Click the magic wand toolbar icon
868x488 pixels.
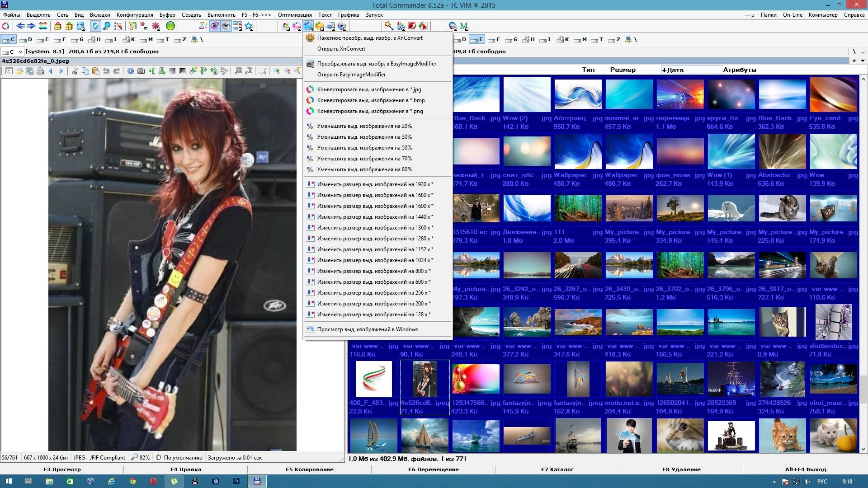click(388, 26)
